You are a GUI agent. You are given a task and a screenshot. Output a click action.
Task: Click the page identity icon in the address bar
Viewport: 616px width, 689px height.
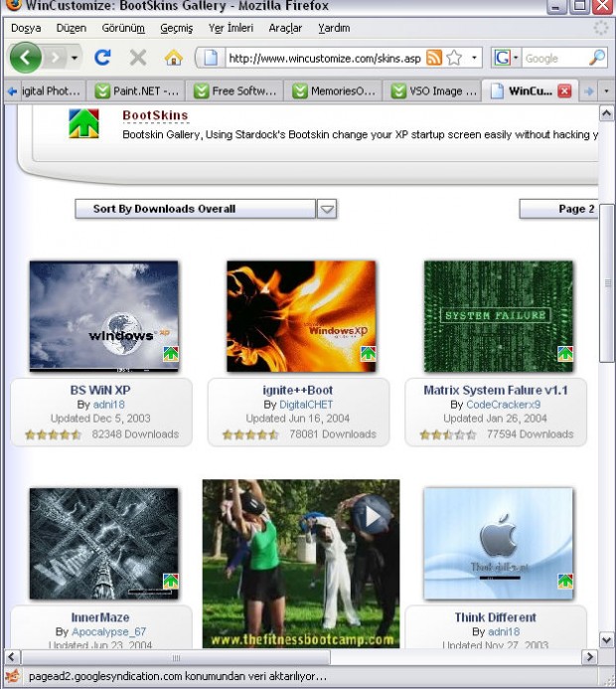[x=211, y=58]
